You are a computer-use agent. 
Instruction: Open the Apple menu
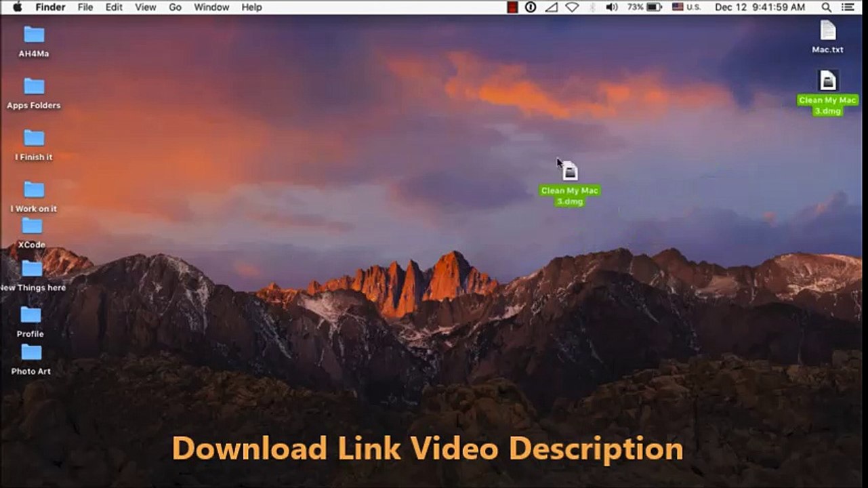17,7
